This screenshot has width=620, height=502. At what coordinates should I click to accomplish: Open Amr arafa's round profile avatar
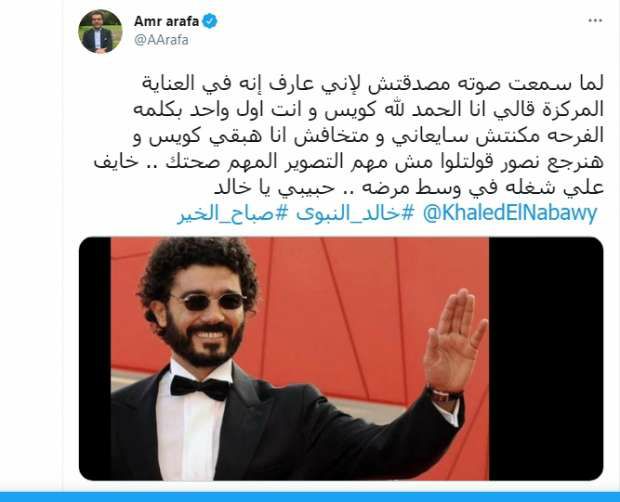coord(100,31)
